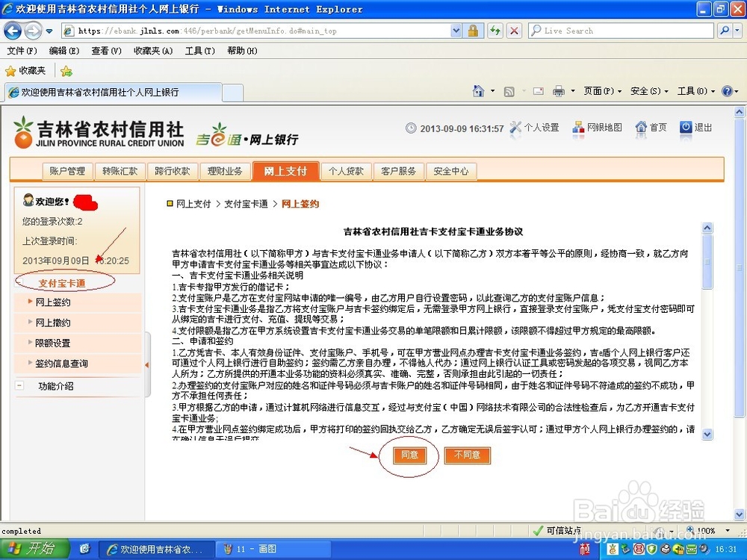Open the 账户管理 navigation tab

coord(67,171)
